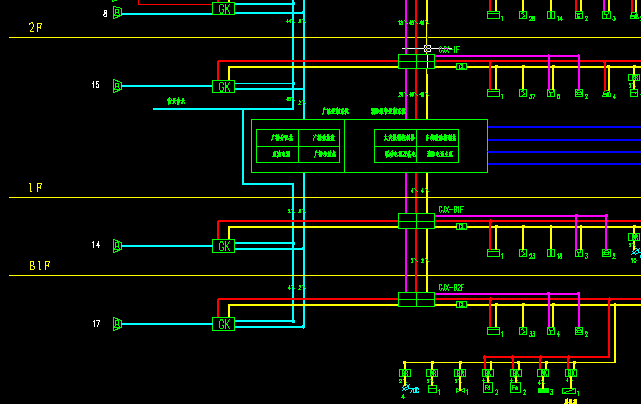
Task: Select CJX-B2F row device with count 33
Action: [x=523, y=331]
